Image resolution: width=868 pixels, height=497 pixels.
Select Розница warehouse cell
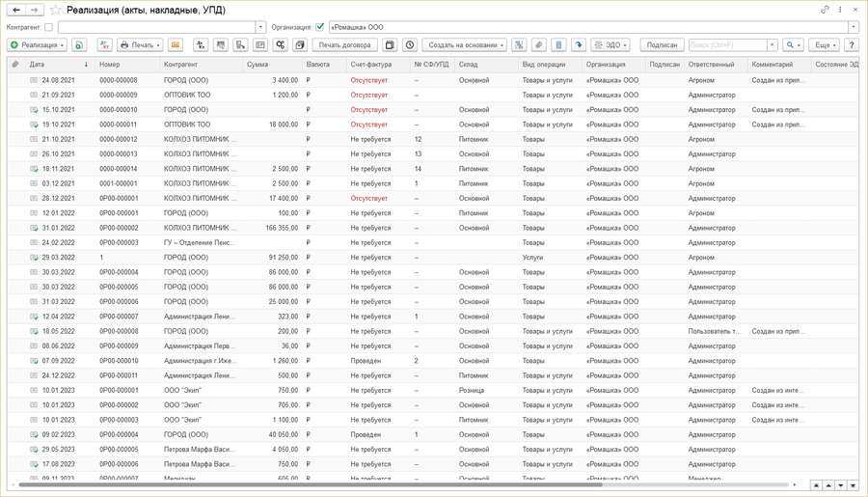tap(471, 390)
